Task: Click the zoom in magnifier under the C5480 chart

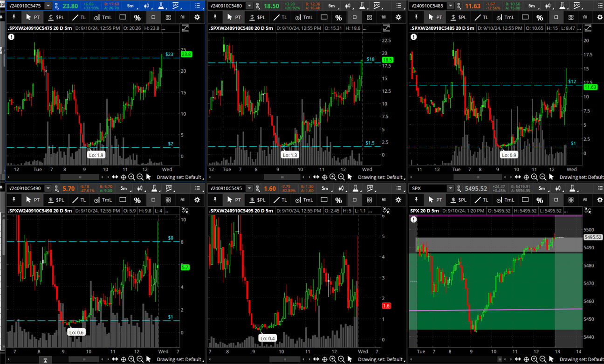Action: click(x=333, y=177)
